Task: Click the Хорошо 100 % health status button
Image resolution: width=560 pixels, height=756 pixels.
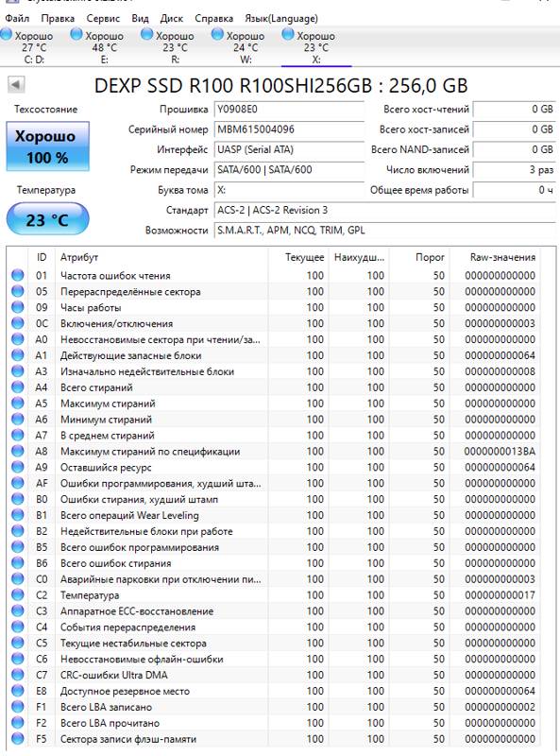Action: (48, 146)
